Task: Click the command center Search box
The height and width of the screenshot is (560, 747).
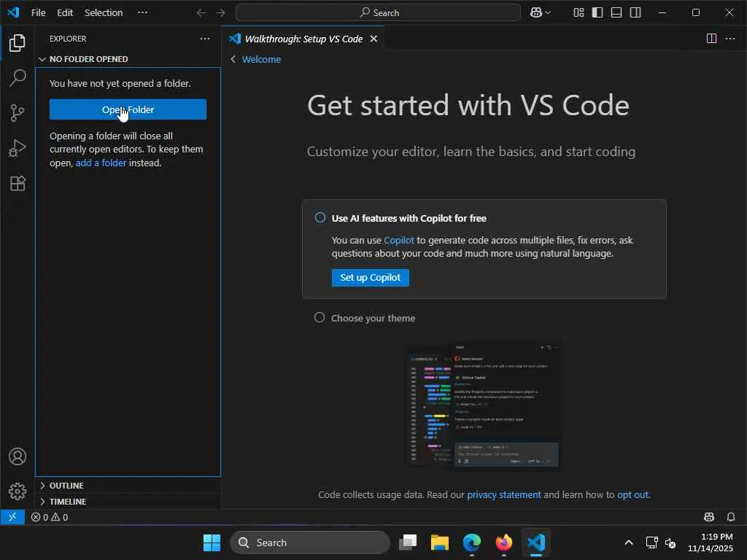Action: click(378, 12)
